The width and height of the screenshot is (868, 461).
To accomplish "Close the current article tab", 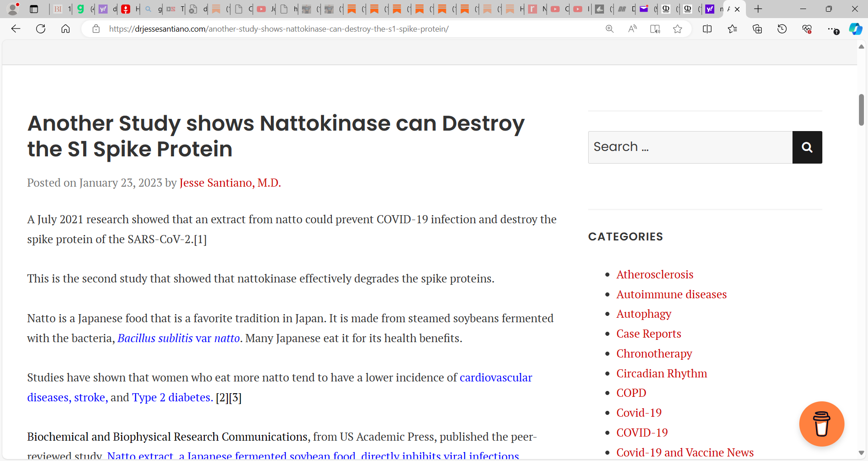I will (x=737, y=9).
